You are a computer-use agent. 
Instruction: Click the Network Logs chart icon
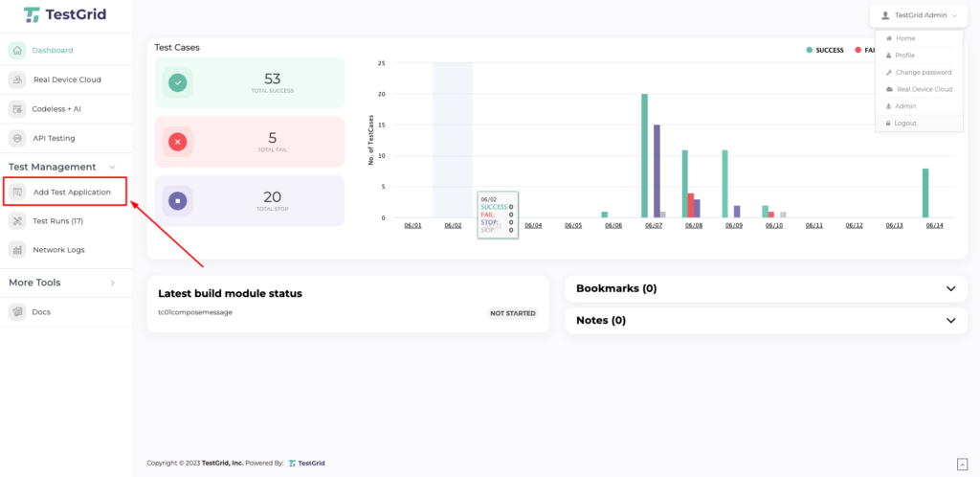tap(17, 249)
